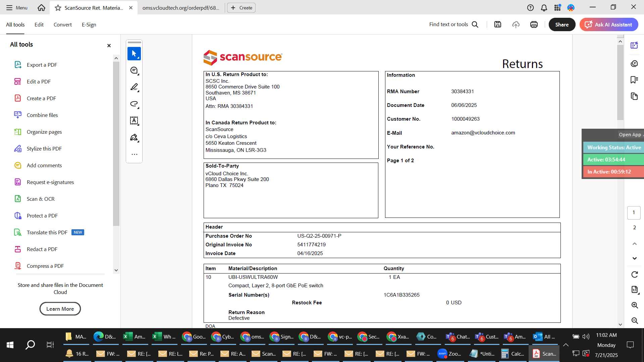Select the highlighter pen tool
The image size is (644, 362).
tap(134, 87)
